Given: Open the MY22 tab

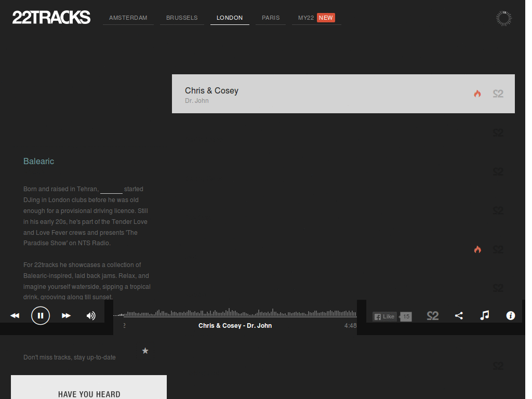Looking at the screenshot, I should coord(306,18).
